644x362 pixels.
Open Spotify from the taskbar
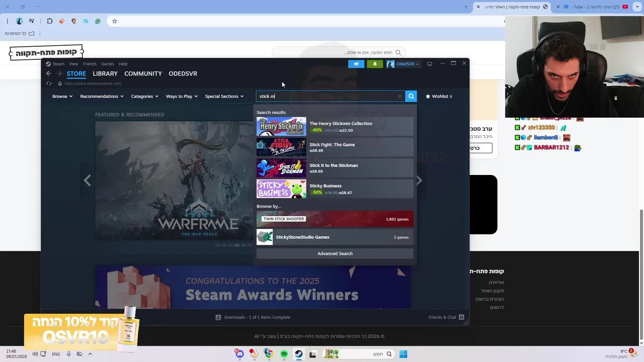tap(284, 354)
